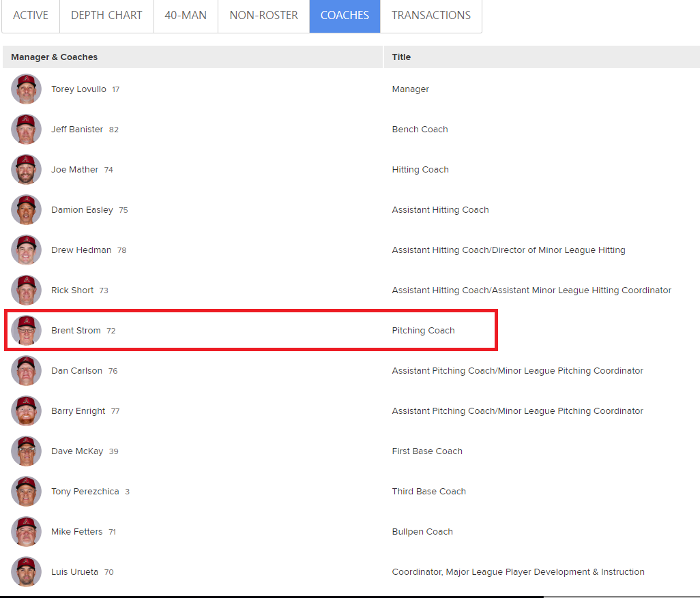Open the Drew Hedman name link
Screen dimensions: 700x598
tap(81, 250)
